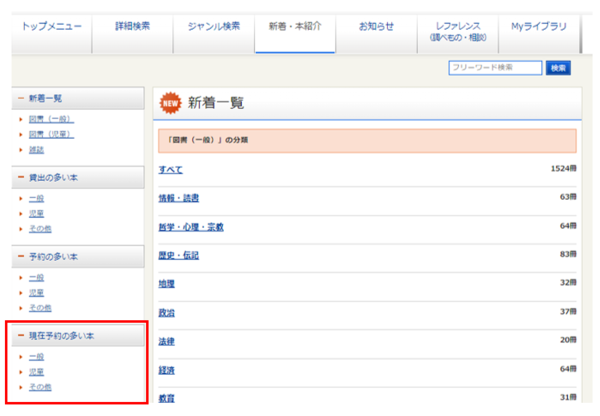This screenshot has height=416, width=600.
Task: Open 図書(一般) link under 新着一覧
Action: tap(51, 119)
